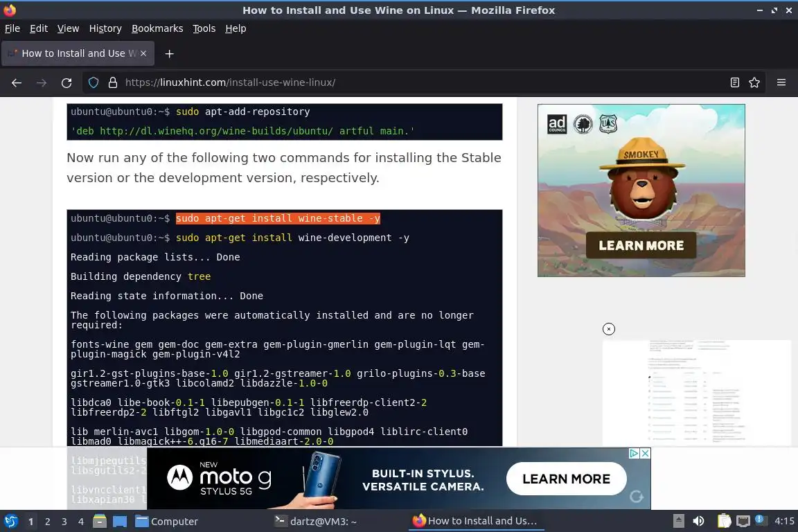Close the 'How to Install and Use' tab
798x532 pixels.
(x=143, y=53)
